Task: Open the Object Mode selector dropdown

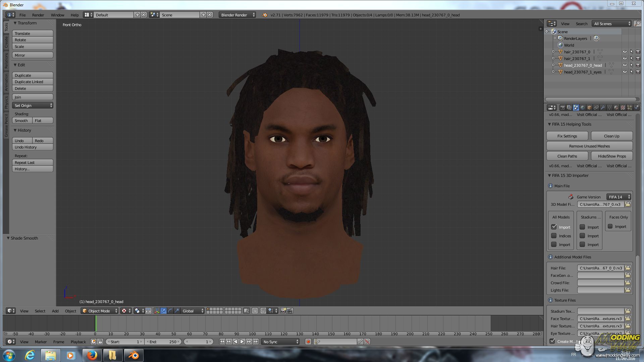Action: pos(100,311)
